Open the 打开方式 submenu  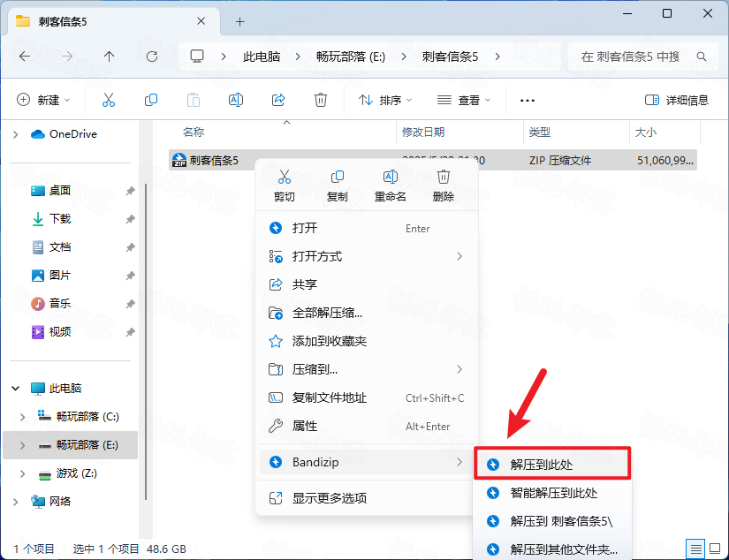click(x=367, y=256)
